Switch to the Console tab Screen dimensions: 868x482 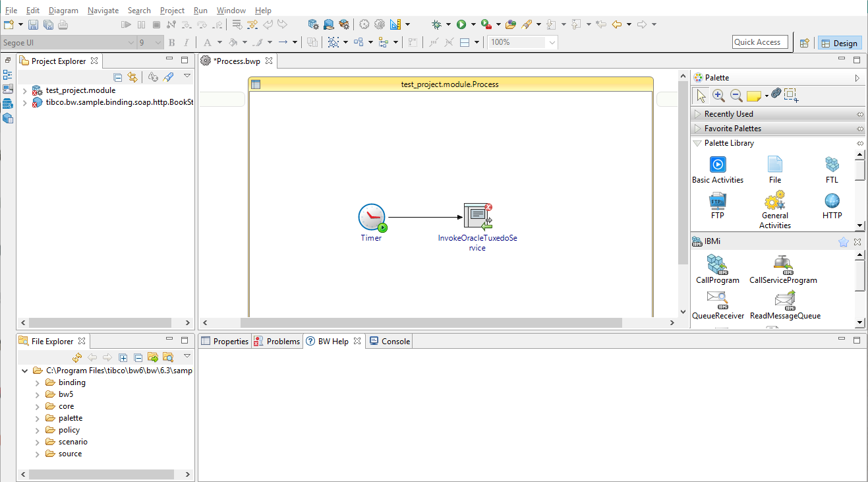pos(390,342)
